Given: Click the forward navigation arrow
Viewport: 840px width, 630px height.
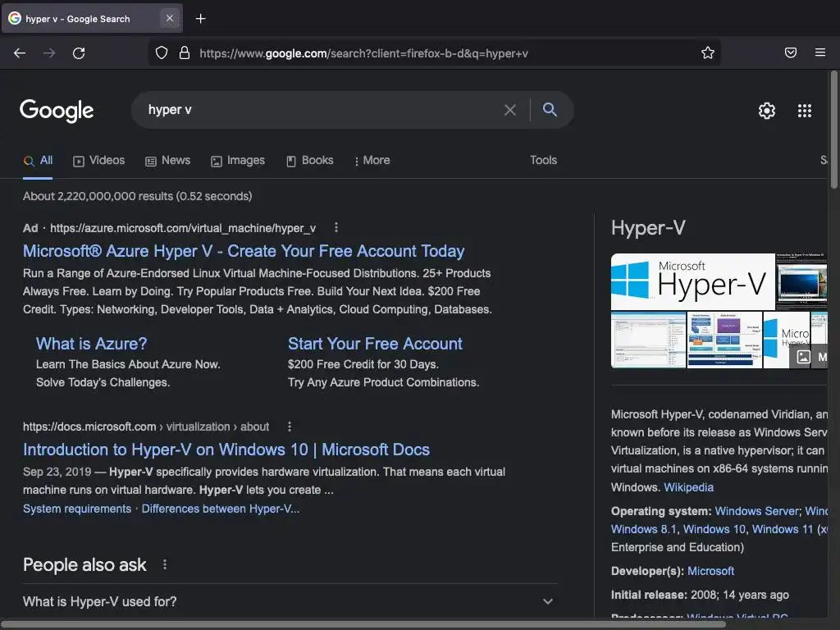Looking at the screenshot, I should [49, 53].
